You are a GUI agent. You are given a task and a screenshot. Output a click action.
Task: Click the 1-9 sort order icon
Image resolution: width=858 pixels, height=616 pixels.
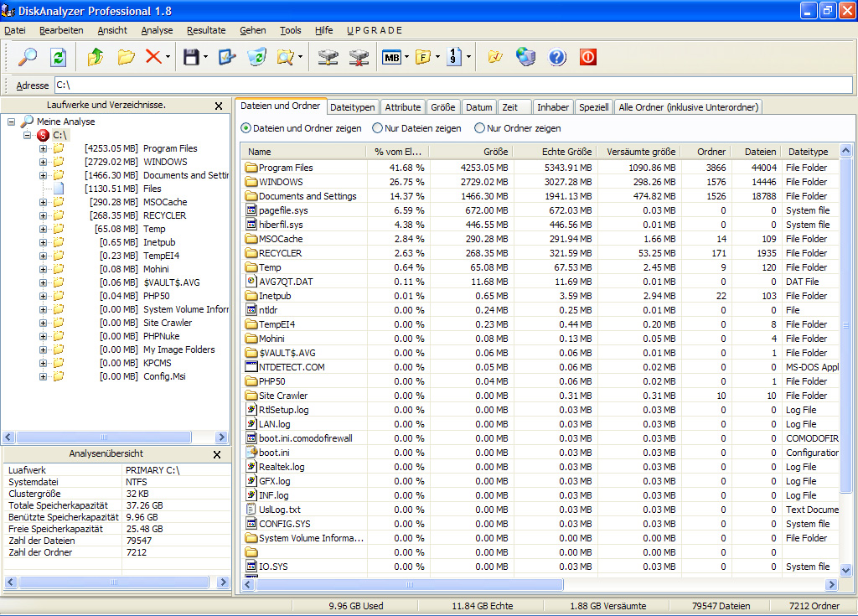click(x=453, y=57)
